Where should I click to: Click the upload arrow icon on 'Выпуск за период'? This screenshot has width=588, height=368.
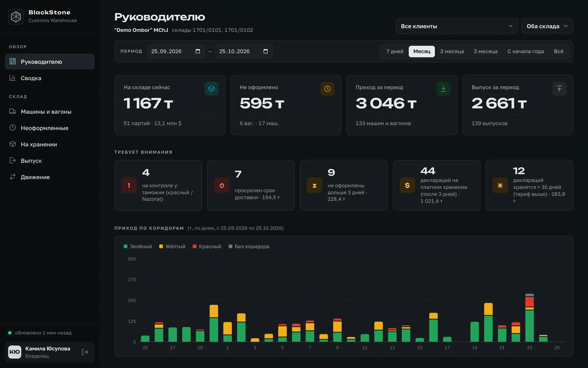(559, 89)
